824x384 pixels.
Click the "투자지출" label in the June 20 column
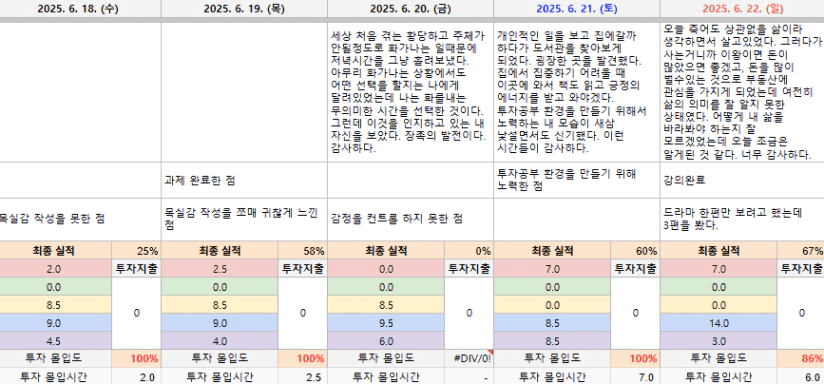[469, 269]
